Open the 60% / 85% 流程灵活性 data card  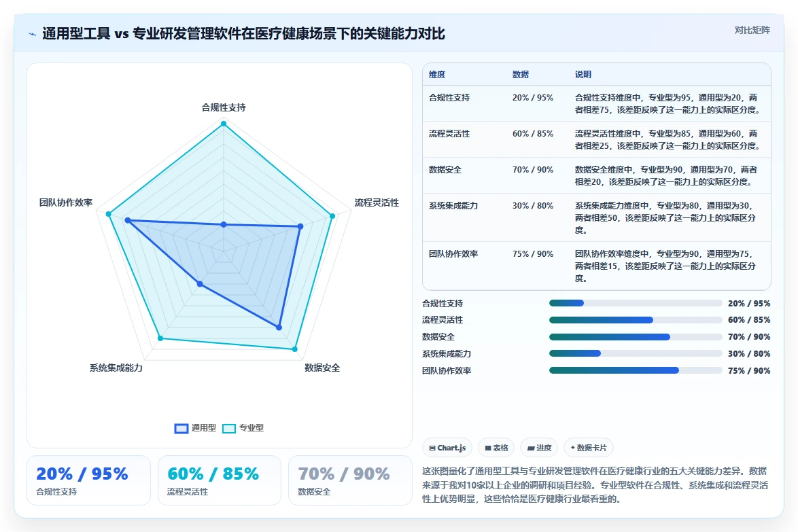tap(220, 480)
